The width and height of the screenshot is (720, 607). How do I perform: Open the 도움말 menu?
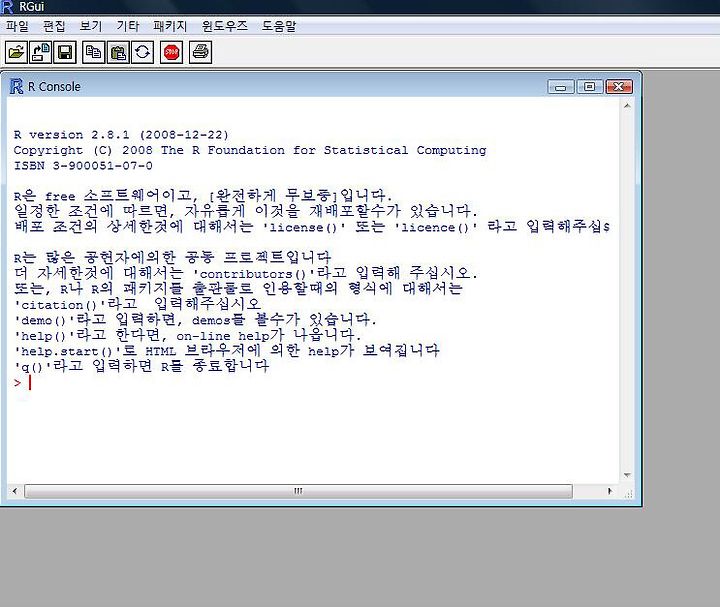pyautogui.click(x=279, y=26)
